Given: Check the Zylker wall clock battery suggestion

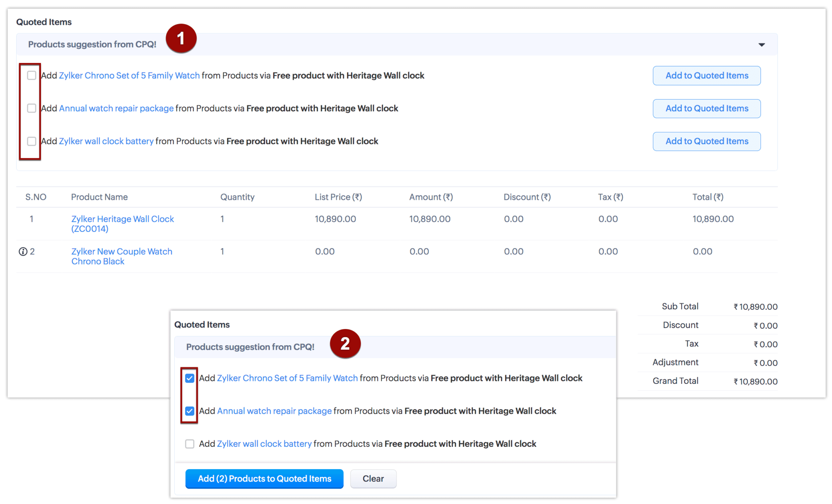Looking at the screenshot, I should click(x=31, y=141).
